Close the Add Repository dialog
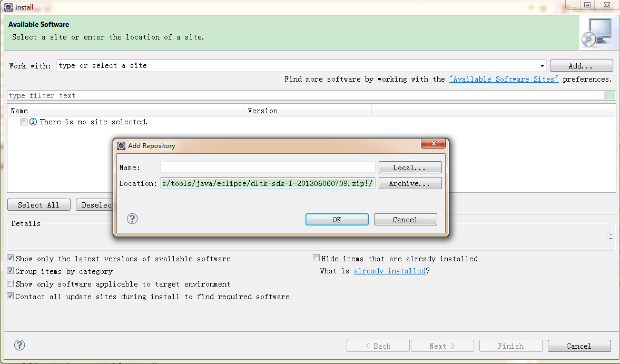Viewport: 620px width, 364px height. pyautogui.click(x=434, y=143)
